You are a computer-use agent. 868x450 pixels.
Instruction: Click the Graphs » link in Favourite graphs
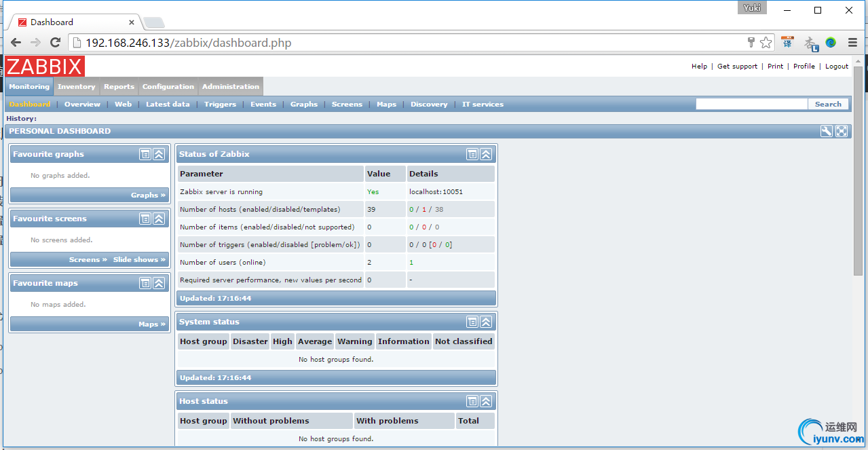(148, 195)
